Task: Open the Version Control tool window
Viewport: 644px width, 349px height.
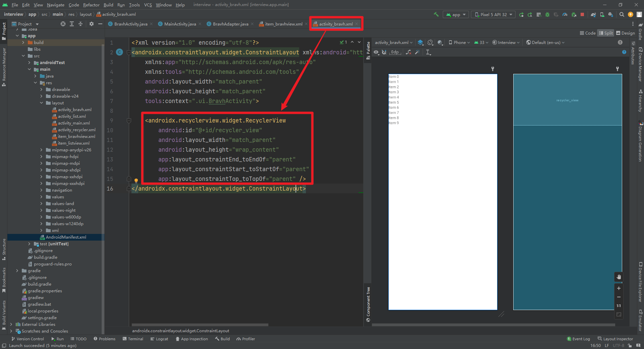Action: [28, 339]
